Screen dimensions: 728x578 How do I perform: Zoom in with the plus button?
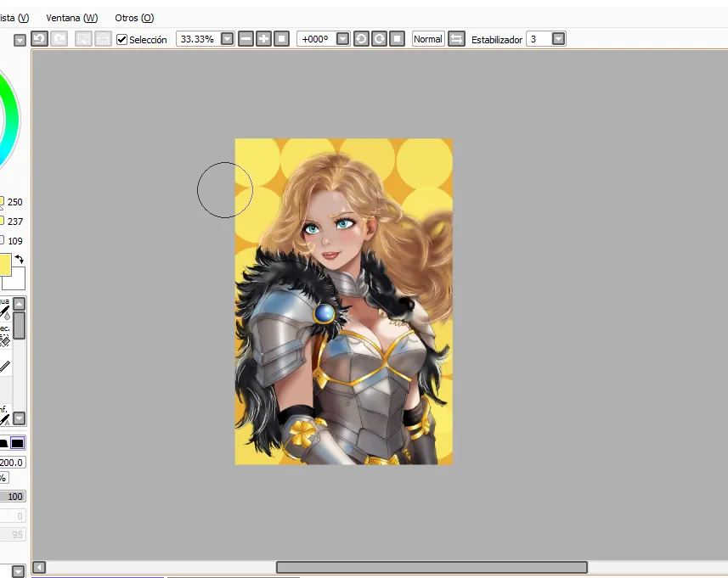263,39
